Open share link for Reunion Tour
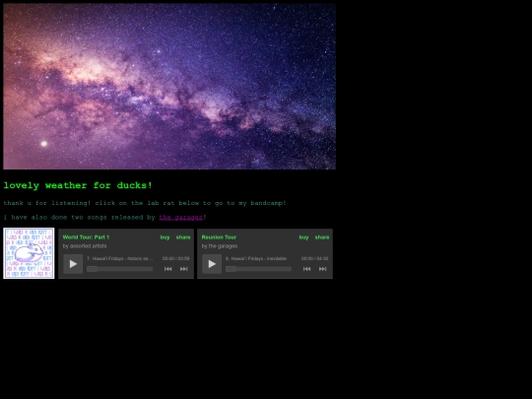The height and width of the screenshot is (399, 532). (x=322, y=237)
